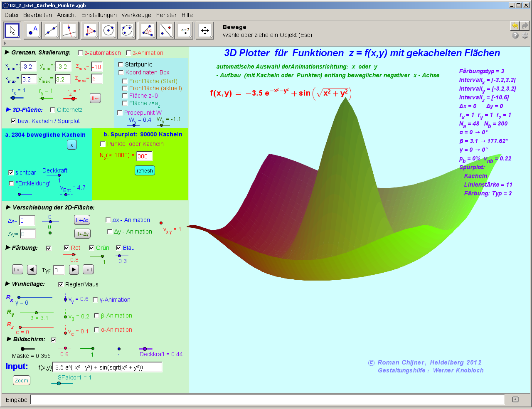This screenshot has height=409, width=532.
Task: Expand the style bar arrow below the toolbar
Action: click(x=5, y=43)
